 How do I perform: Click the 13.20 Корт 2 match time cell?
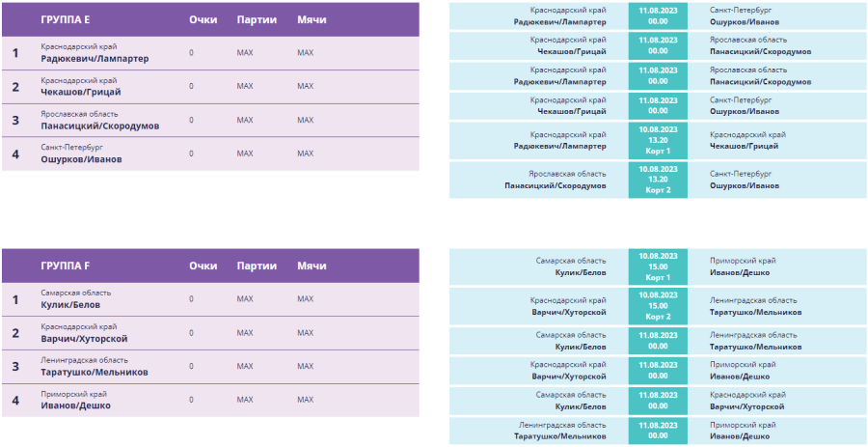(x=658, y=180)
